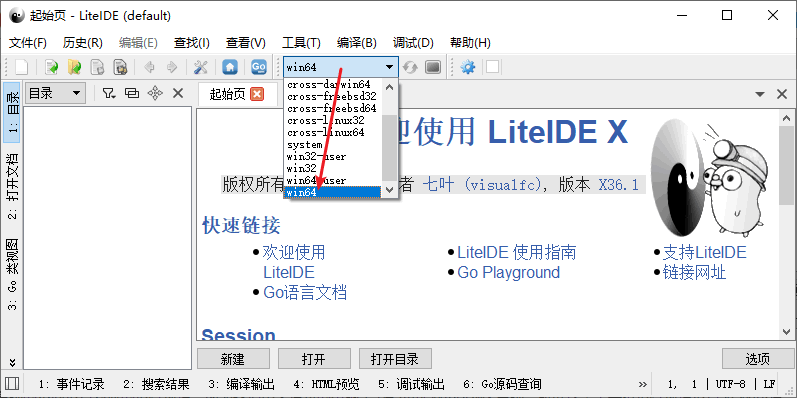Click the Open Folder toolbar icon

pyautogui.click(x=75, y=67)
